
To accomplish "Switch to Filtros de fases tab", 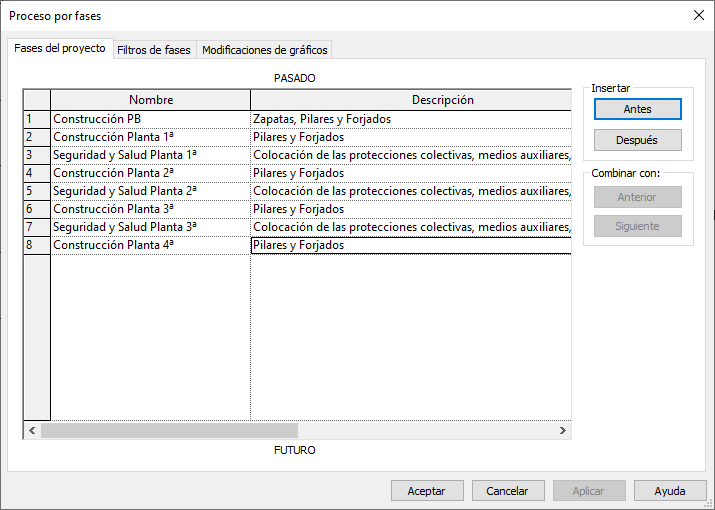I will pos(154,49).
